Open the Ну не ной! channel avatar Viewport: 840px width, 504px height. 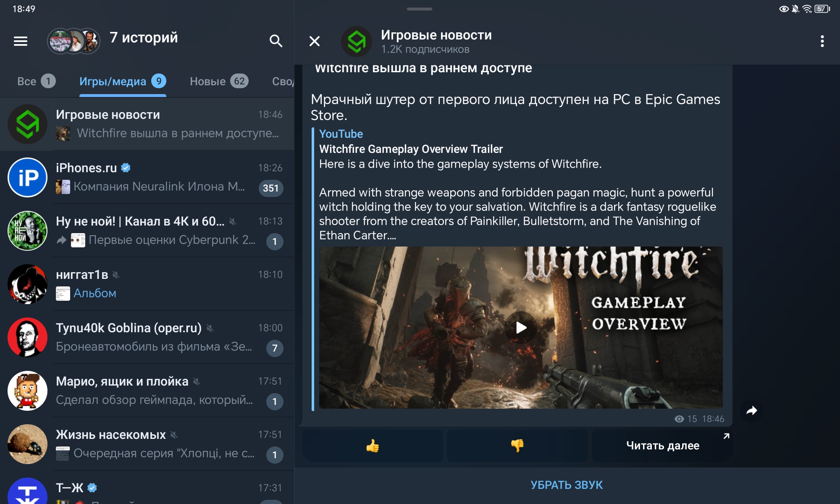pyautogui.click(x=28, y=231)
